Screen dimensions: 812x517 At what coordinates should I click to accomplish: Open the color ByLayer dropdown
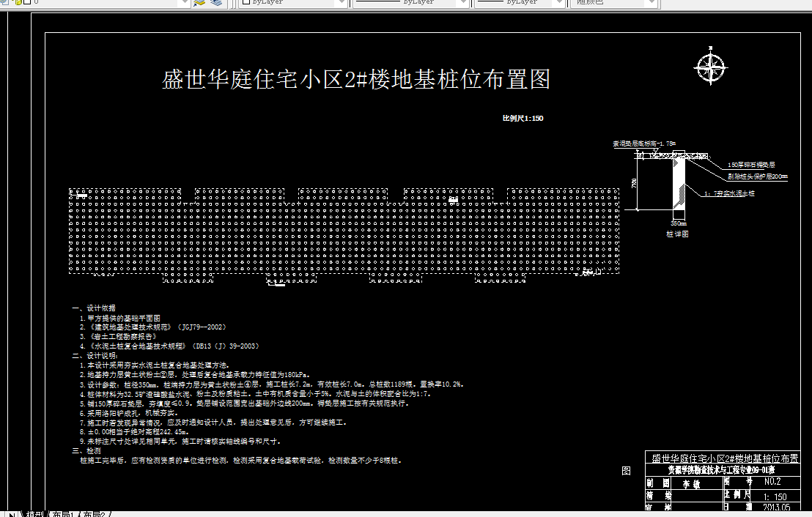[x=341, y=3]
